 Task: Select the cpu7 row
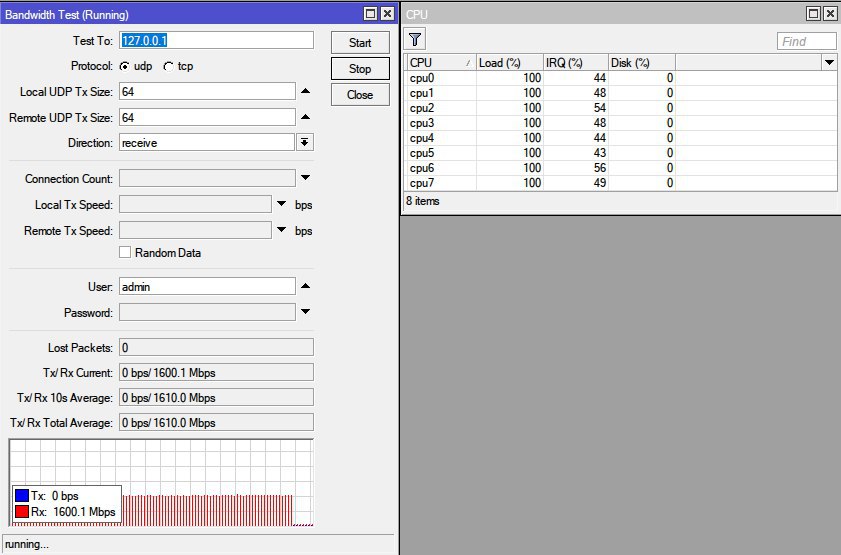[x=620, y=183]
